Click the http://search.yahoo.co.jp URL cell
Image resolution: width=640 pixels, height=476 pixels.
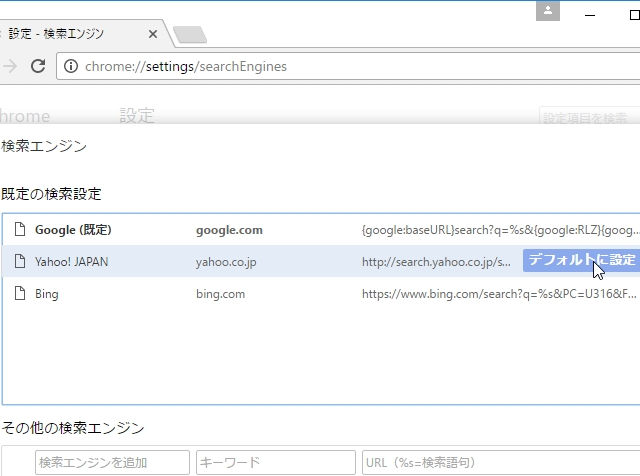(x=436, y=262)
